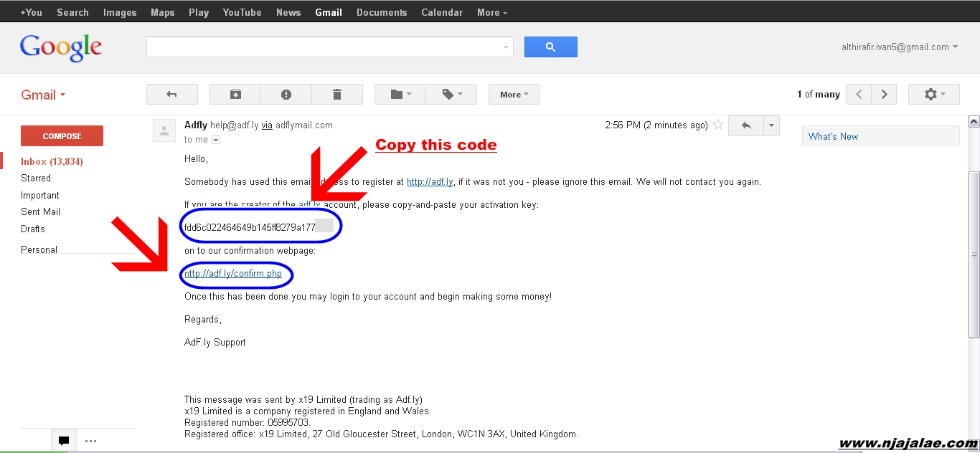Open the Starred folder
Image resolution: width=980 pixels, height=453 pixels.
[36, 178]
